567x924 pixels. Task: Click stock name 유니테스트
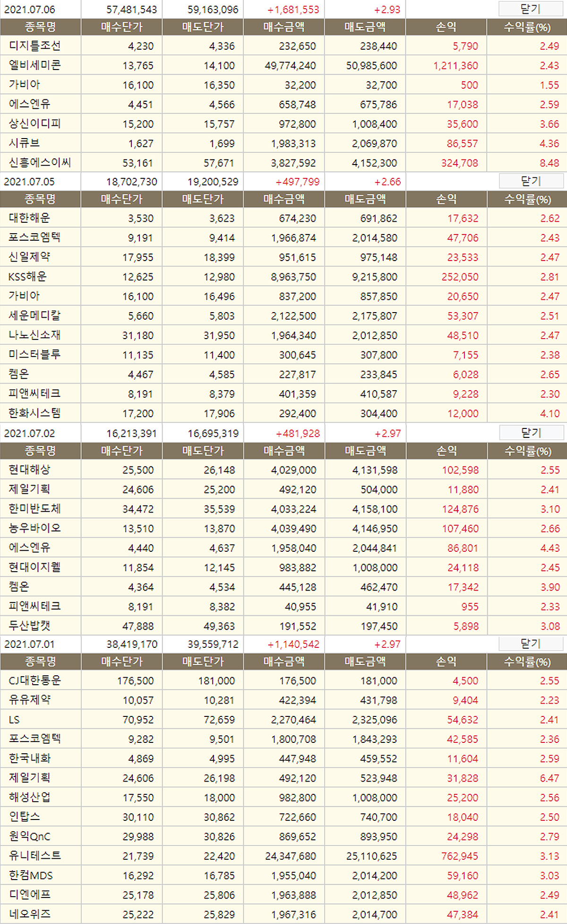[x=34, y=856]
